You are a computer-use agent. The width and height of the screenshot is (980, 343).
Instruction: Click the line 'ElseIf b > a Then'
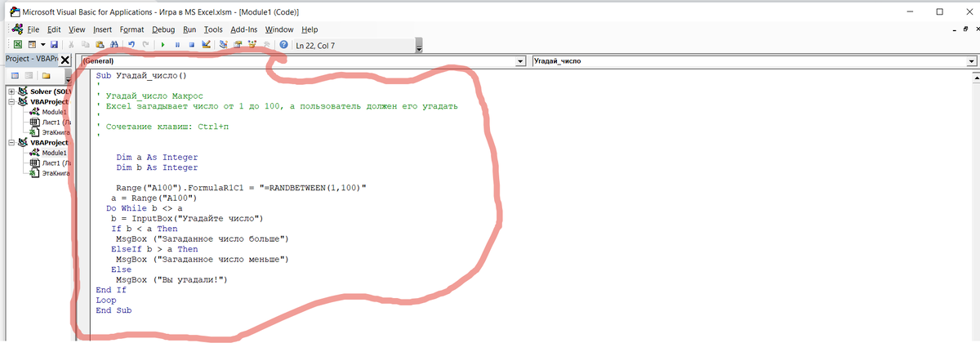click(154, 249)
